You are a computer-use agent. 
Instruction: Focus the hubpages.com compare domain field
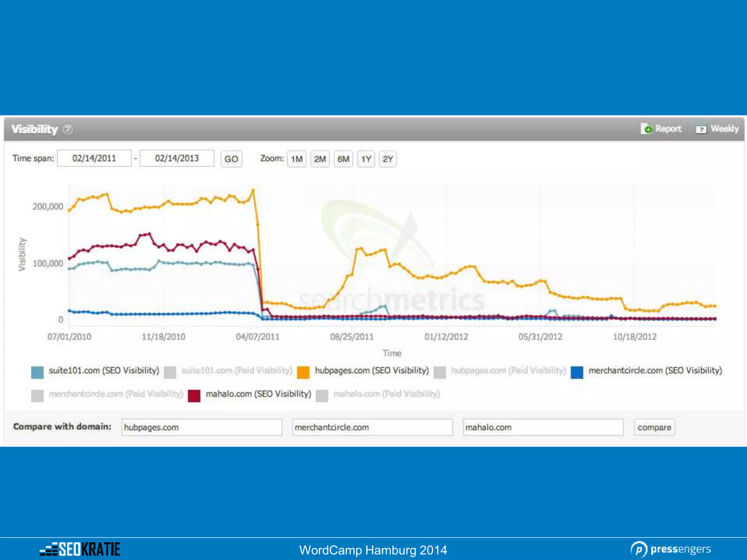pos(202,427)
